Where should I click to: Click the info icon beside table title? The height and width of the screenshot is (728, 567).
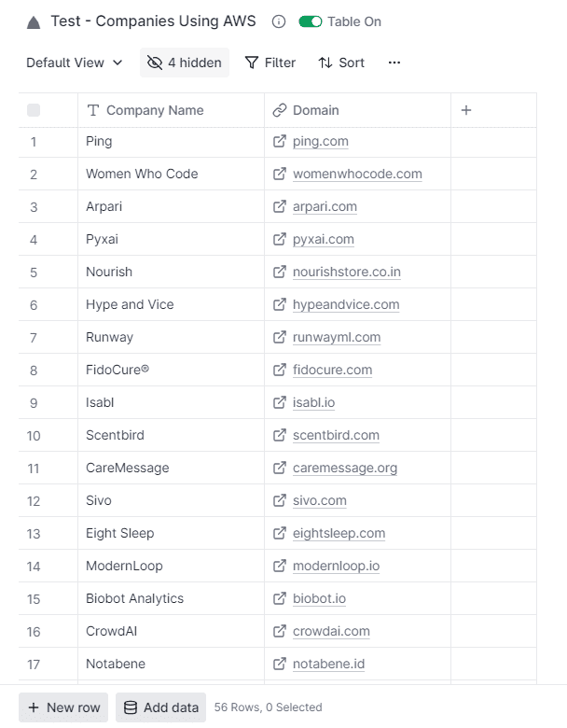[x=279, y=21]
